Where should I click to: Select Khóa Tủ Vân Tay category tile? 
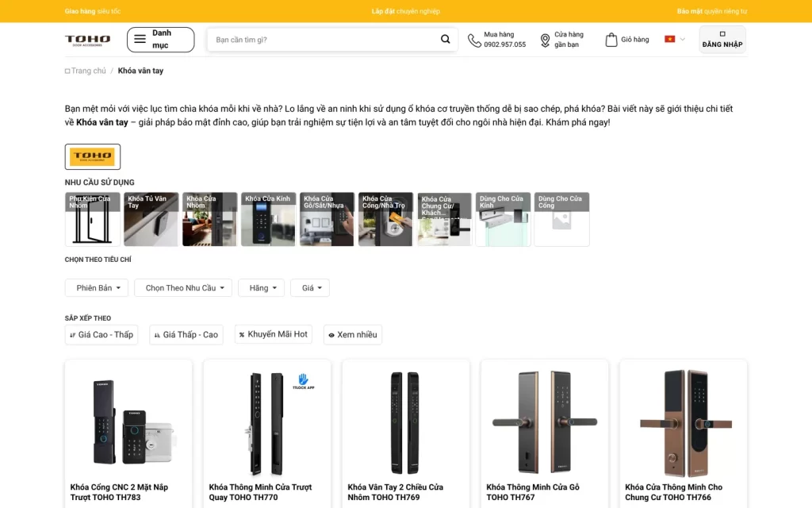[x=151, y=219]
